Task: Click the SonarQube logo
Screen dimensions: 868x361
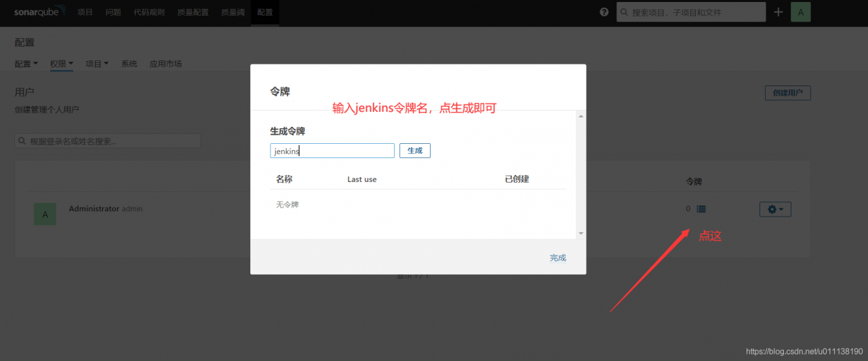Action: tap(40, 12)
